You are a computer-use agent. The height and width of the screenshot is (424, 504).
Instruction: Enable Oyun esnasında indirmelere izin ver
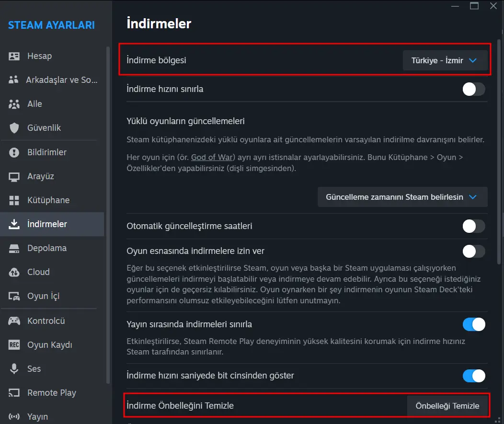click(474, 252)
